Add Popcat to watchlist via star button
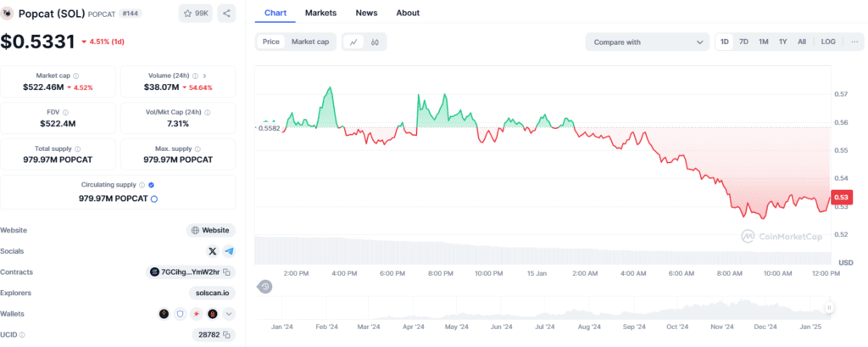Image resolution: width=868 pixels, height=347 pixels. [196, 14]
